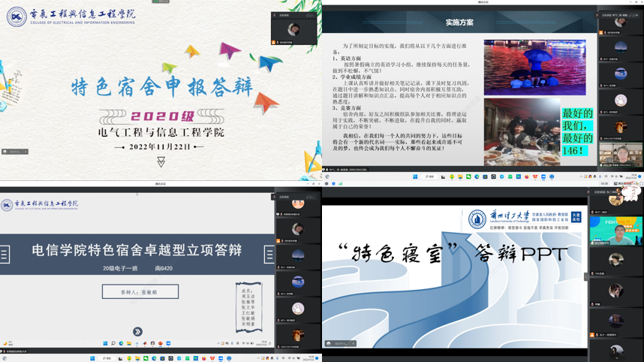Toggle the participant layout icon in the 实施方案 window
Viewport: 644px width, 362px height.
coord(635,14)
